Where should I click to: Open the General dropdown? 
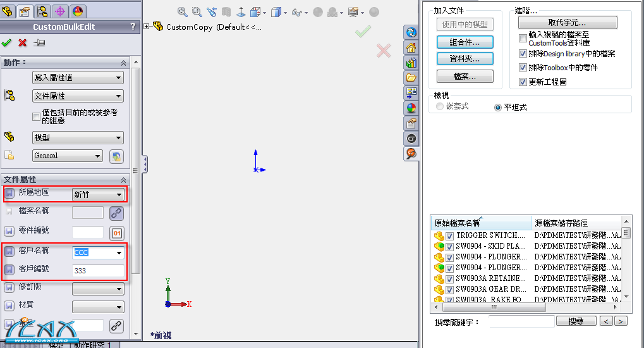tap(68, 156)
